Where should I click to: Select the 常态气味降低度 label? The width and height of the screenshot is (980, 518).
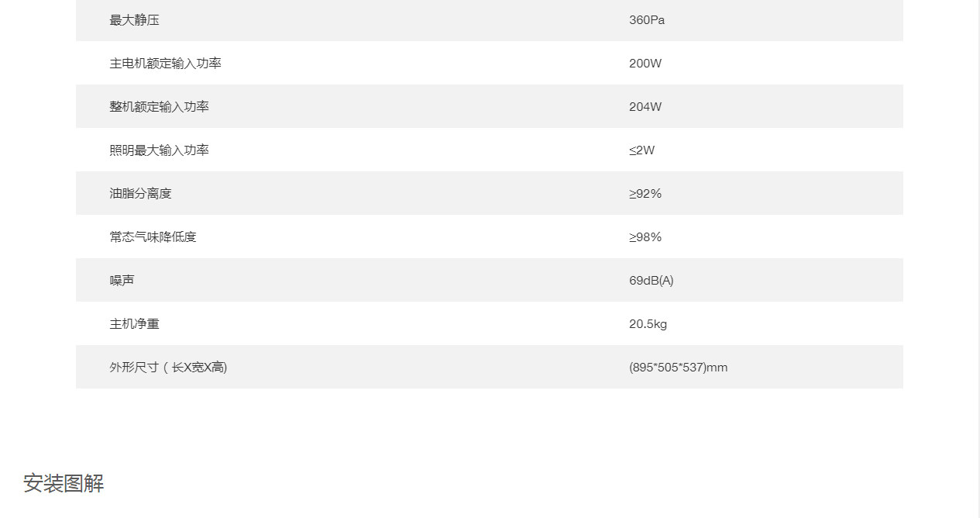pos(153,237)
